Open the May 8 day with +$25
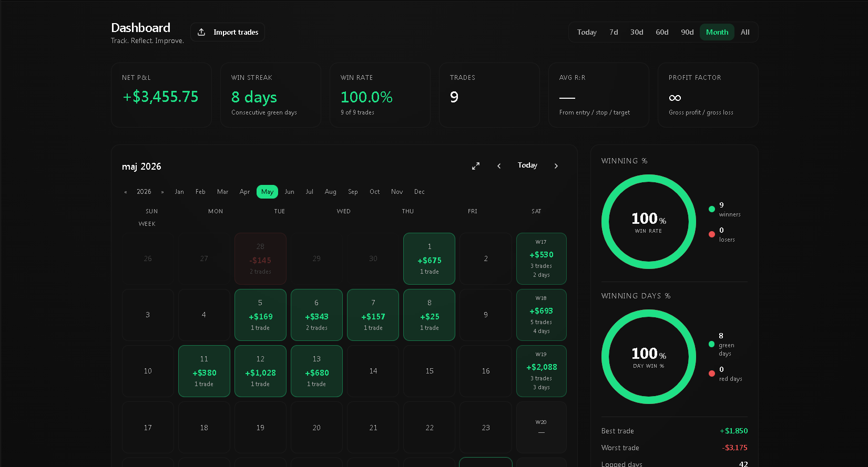868x467 pixels. click(x=430, y=315)
